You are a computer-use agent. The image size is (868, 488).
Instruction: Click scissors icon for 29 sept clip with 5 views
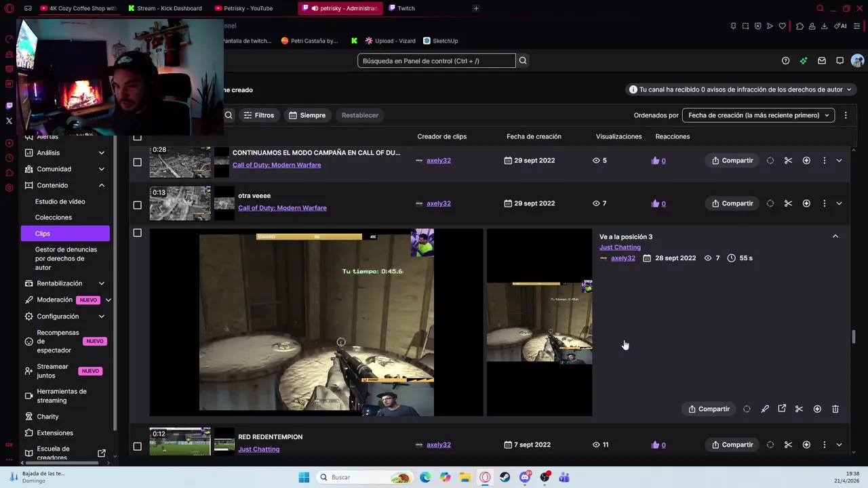(x=788, y=161)
